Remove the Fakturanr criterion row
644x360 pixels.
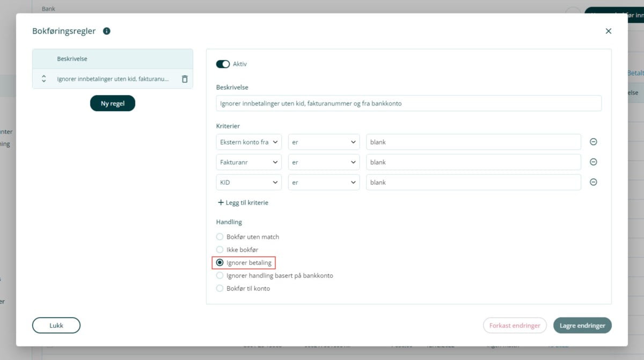[x=593, y=162]
